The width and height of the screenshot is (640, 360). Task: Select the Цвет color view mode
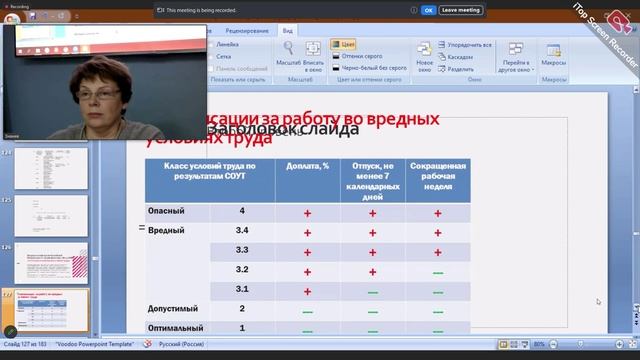coord(343,44)
